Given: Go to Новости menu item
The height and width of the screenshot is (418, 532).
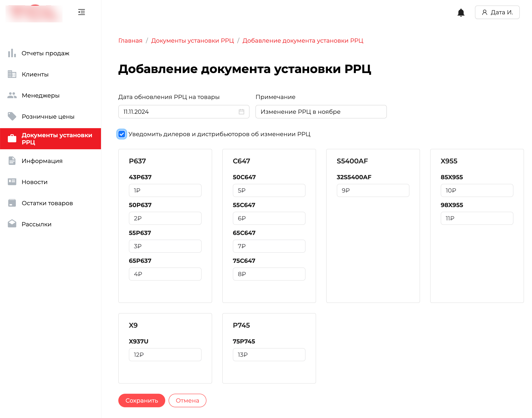Looking at the screenshot, I should [x=34, y=182].
